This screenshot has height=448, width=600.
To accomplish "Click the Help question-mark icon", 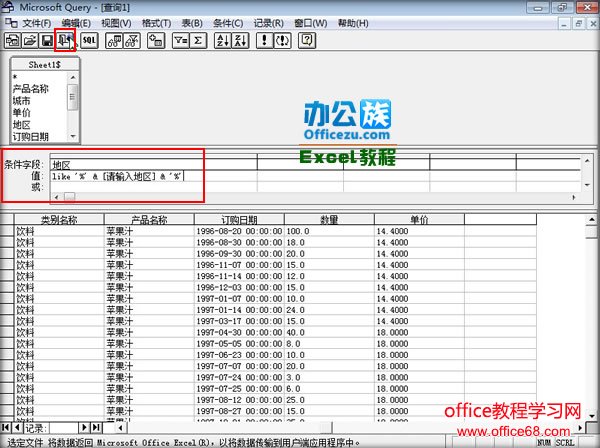I will coord(307,41).
